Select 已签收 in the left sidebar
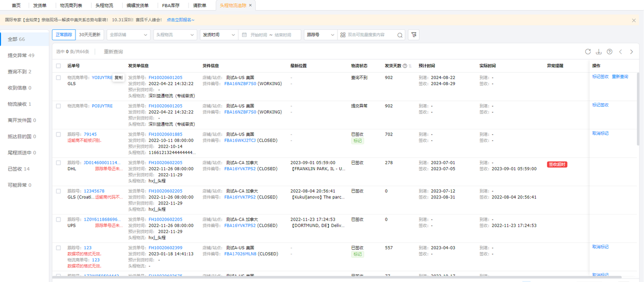This screenshot has width=644, height=282. (19, 169)
